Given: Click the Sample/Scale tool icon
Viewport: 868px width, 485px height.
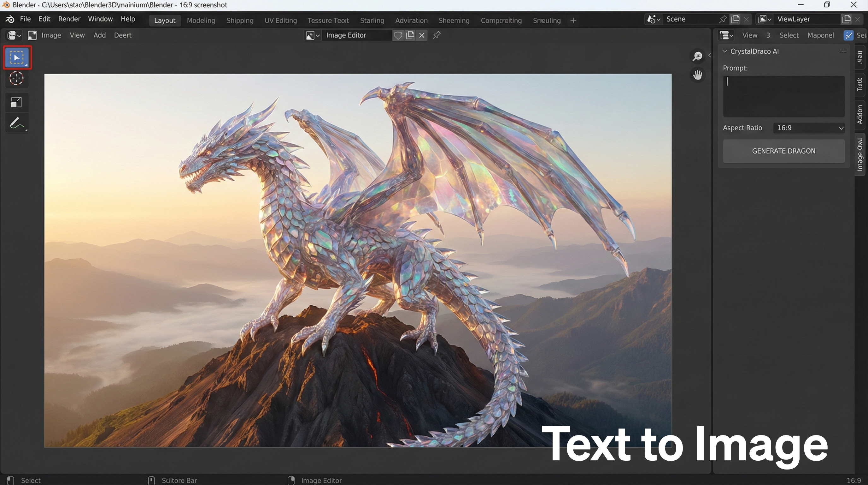Looking at the screenshot, I should pyautogui.click(x=16, y=102).
